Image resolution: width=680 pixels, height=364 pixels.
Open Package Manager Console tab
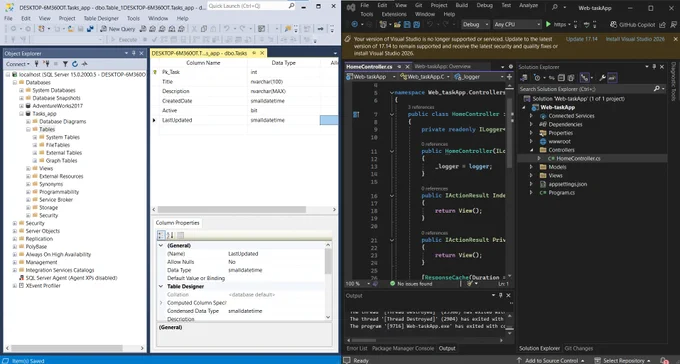(x=402, y=348)
